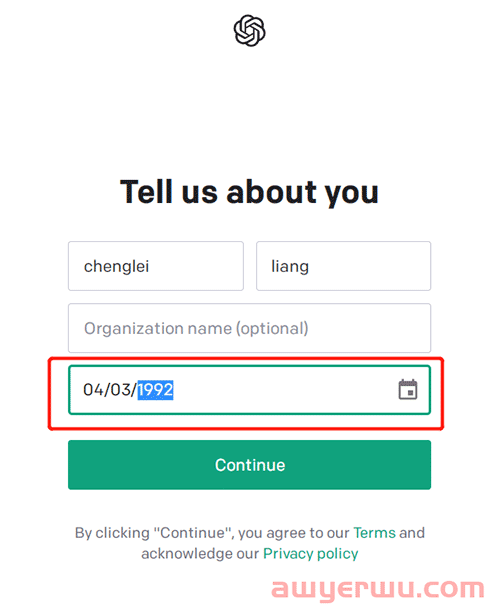Focus the last name field containing liang
Screen dimensions: 500x614
[343, 266]
